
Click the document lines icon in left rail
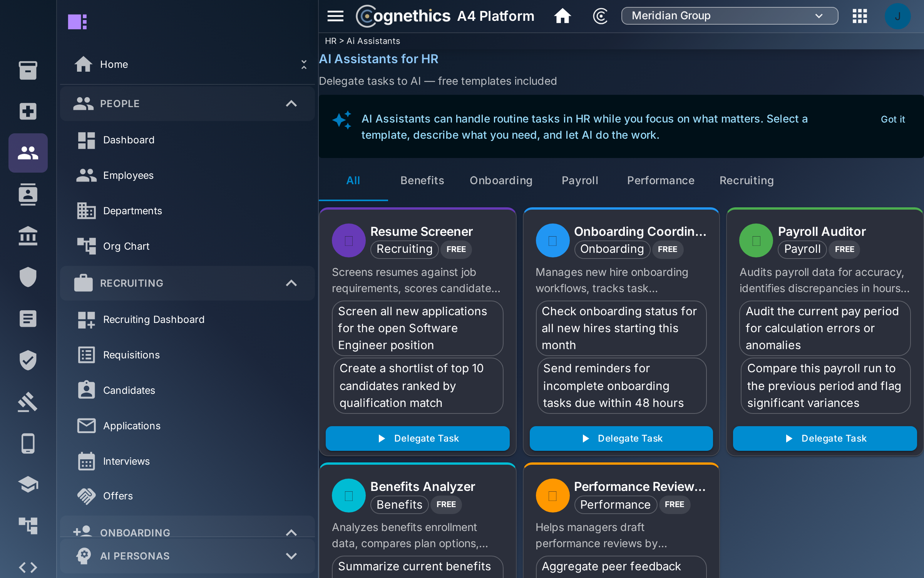(x=28, y=319)
